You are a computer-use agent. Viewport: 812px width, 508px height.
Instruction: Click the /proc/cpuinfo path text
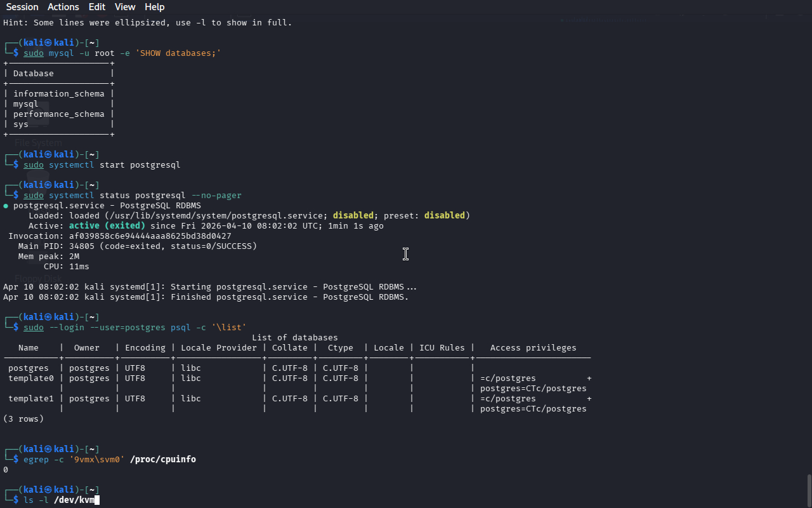[162, 460]
